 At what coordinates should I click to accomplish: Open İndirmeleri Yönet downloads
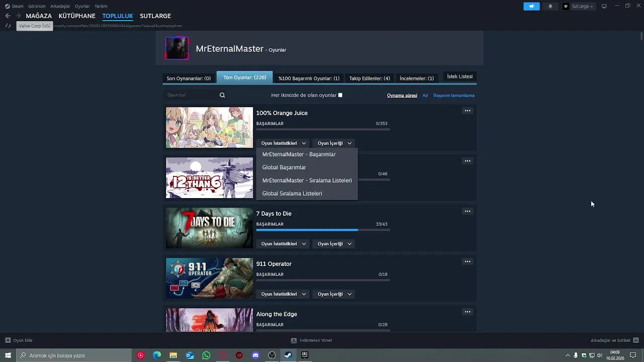tap(311, 340)
